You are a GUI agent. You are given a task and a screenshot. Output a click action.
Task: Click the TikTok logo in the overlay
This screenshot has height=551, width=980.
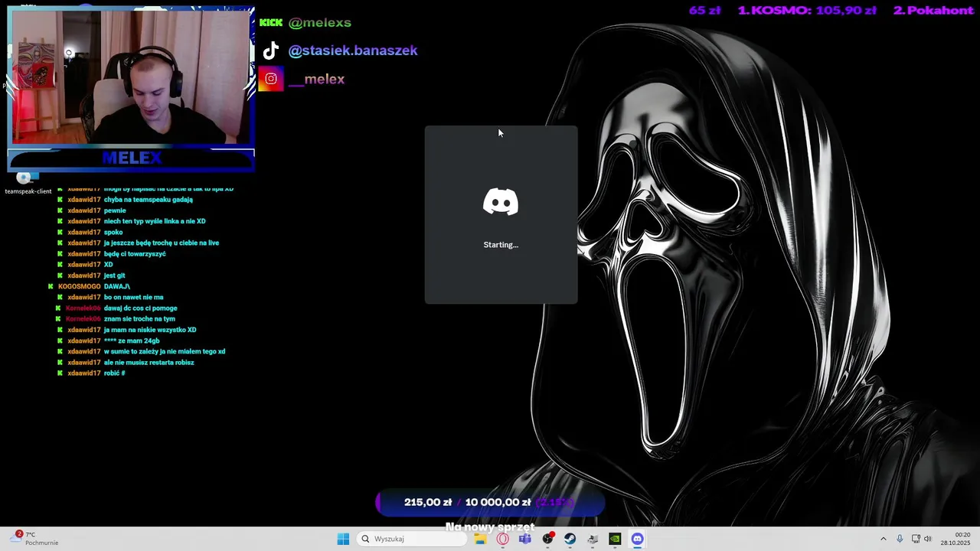(x=271, y=51)
